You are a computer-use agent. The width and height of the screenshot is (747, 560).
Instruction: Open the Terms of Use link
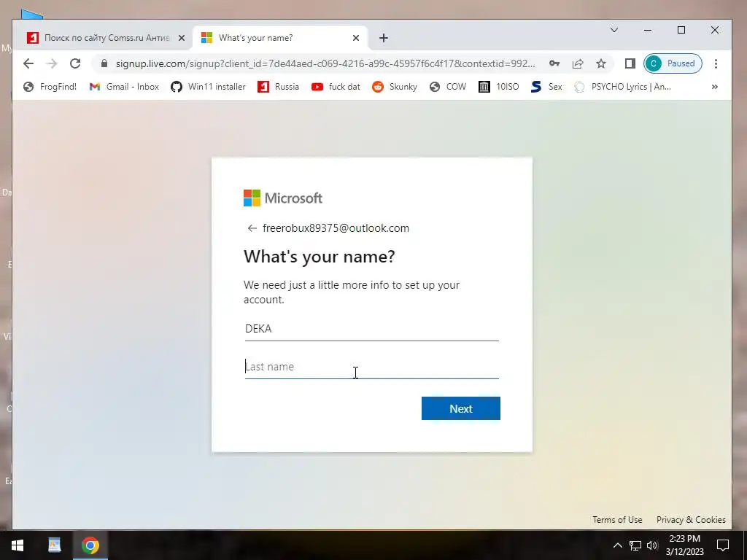click(x=617, y=519)
